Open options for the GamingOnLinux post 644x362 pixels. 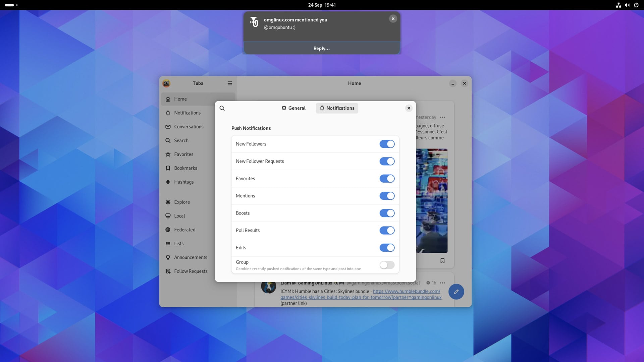pos(442,283)
